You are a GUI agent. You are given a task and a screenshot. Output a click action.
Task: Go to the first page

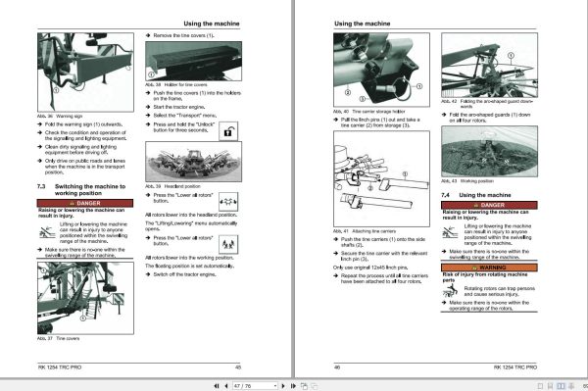tap(217, 386)
